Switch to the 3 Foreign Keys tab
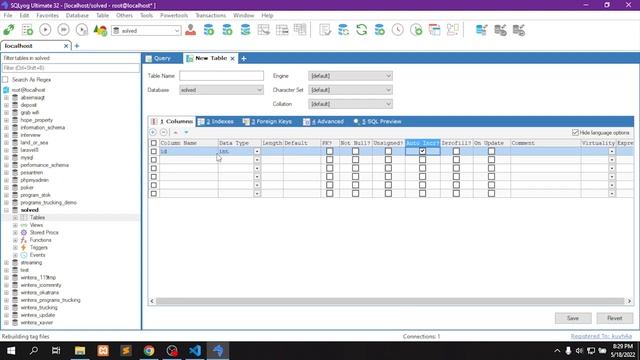 pyautogui.click(x=268, y=122)
